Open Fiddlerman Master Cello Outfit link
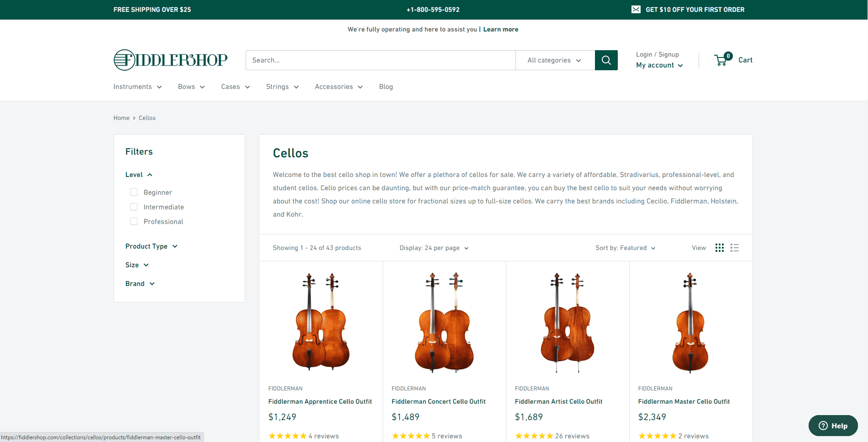The width and height of the screenshot is (868, 442). tap(684, 401)
